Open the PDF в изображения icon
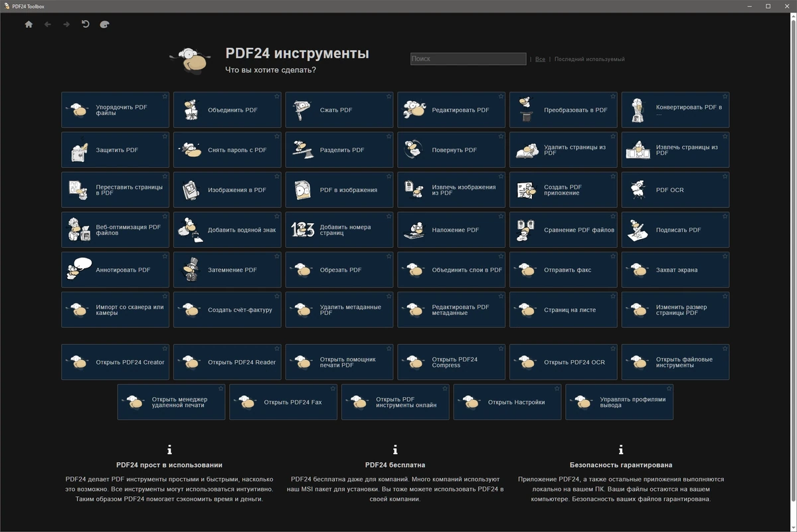This screenshot has width=797, height=532. 303,190
